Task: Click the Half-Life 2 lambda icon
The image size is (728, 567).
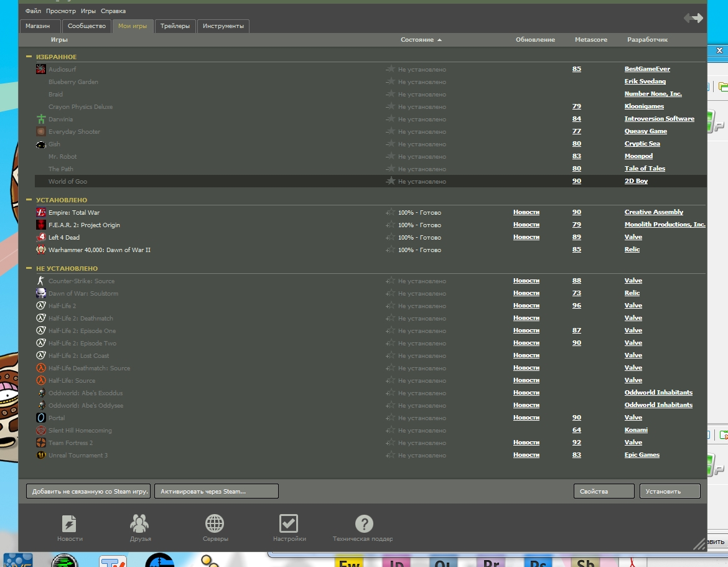Action: (x=41, y=306)
